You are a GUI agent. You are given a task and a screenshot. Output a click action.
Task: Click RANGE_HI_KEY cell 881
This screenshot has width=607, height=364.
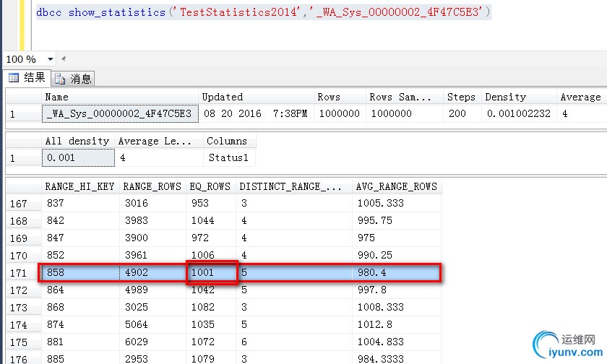(80, 342)
